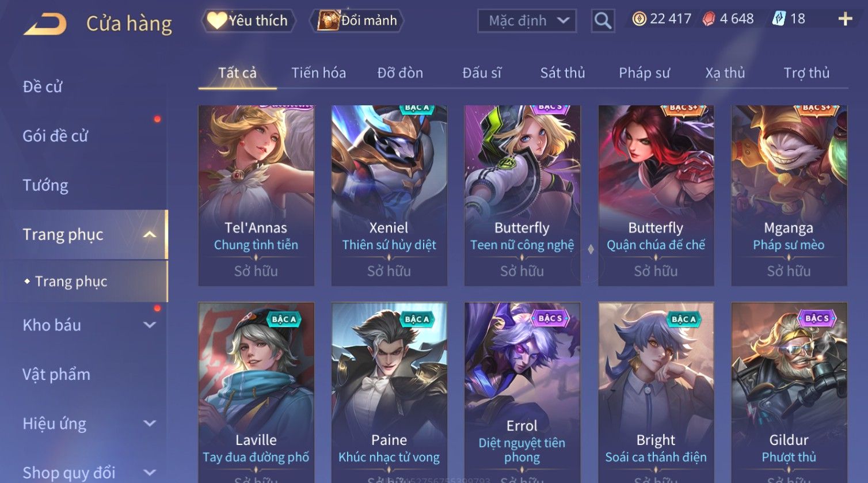This screenshot has height=483, width=868.
Task: Open the Mặc định sort dropdown
Action: pyautogui.click(x=527, y=21)
